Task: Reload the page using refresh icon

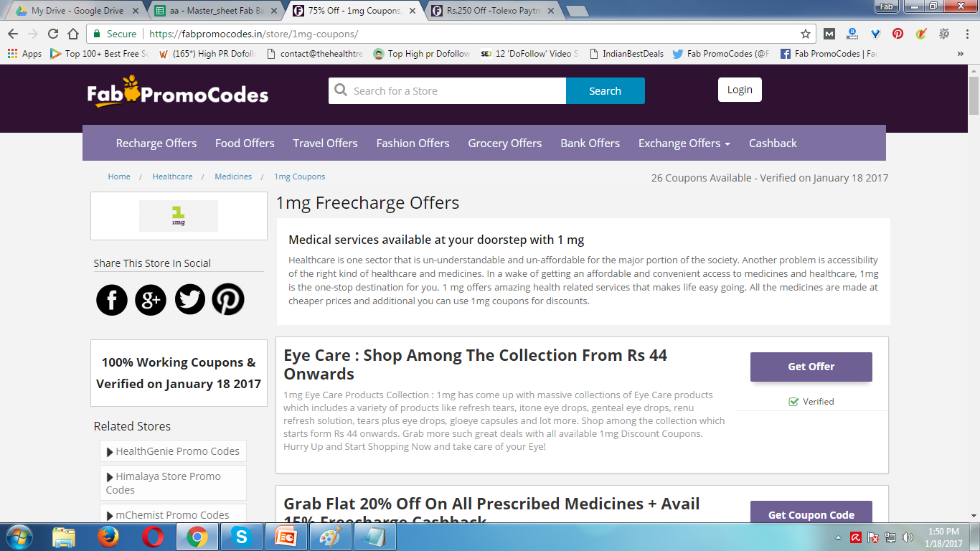Action: coord(52,34)
